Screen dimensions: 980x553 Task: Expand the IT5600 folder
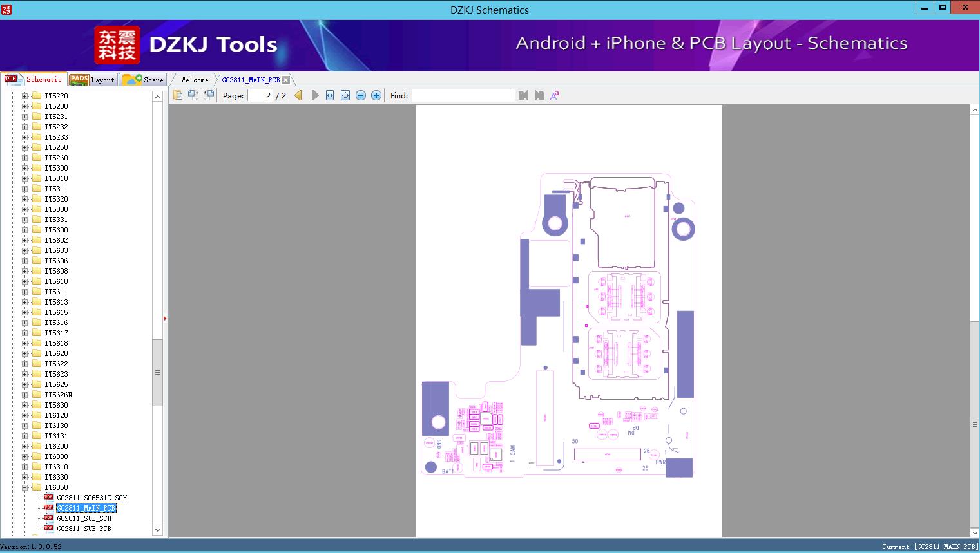coord(24,230)
